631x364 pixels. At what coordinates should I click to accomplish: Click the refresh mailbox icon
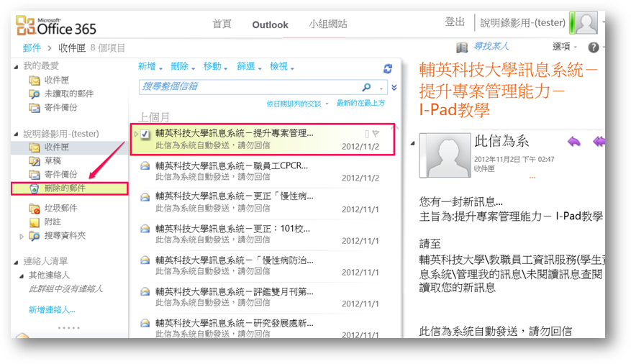(388, 69)
